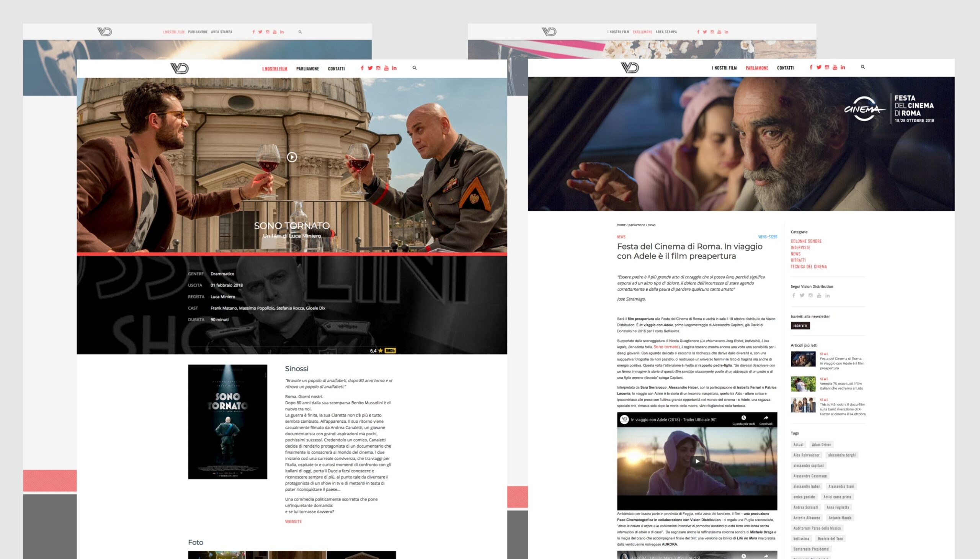Screen dimensions: 980x559
Task: Open CONTATTI menu on front-left page
Action: [336, 69]
